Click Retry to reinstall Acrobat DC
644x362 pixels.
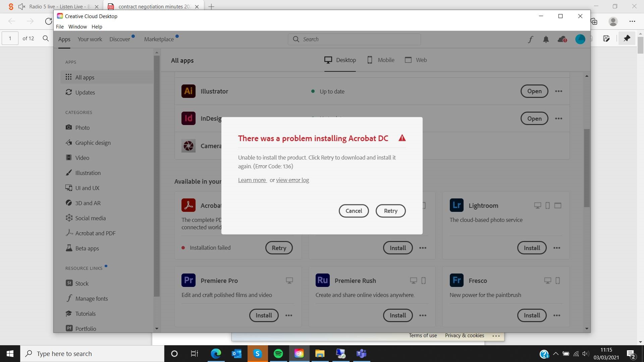[390, 210]
